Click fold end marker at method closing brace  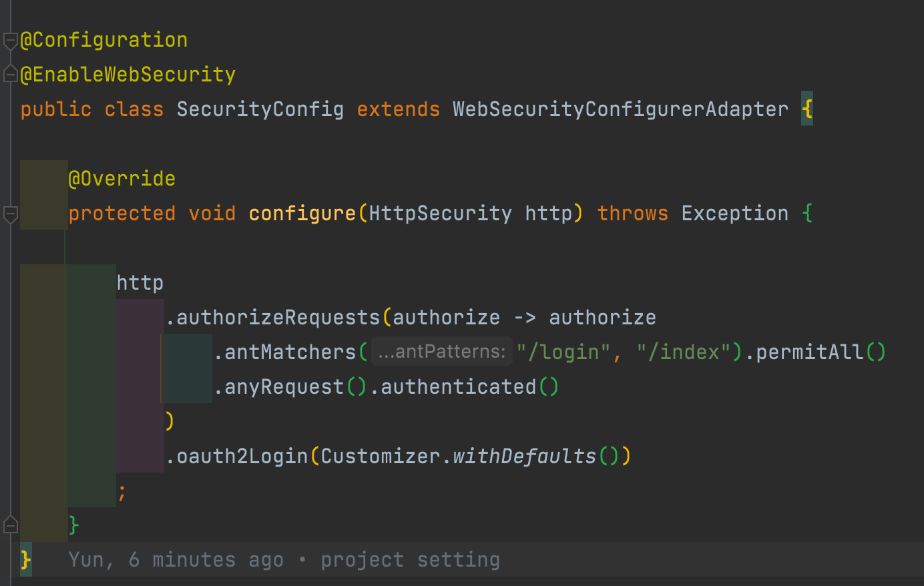(10, 525)
